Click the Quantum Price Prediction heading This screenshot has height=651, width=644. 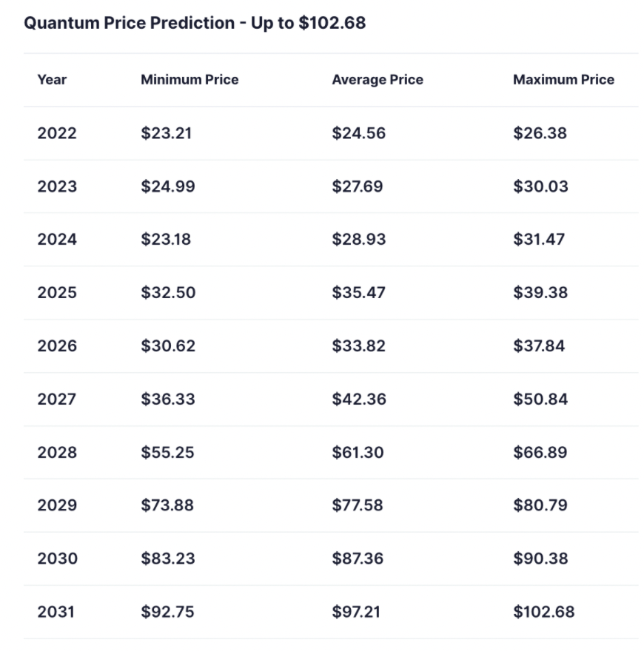pos(195,23)
